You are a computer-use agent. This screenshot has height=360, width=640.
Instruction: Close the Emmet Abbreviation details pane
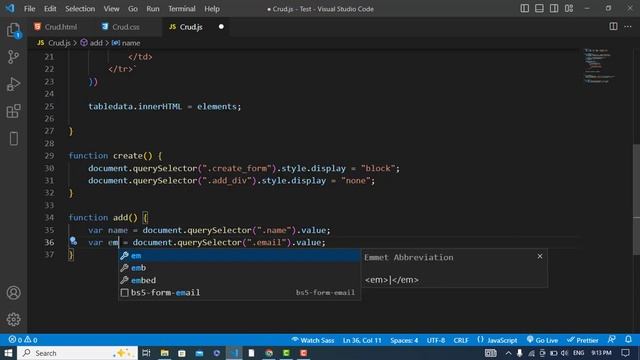point(540,256)
